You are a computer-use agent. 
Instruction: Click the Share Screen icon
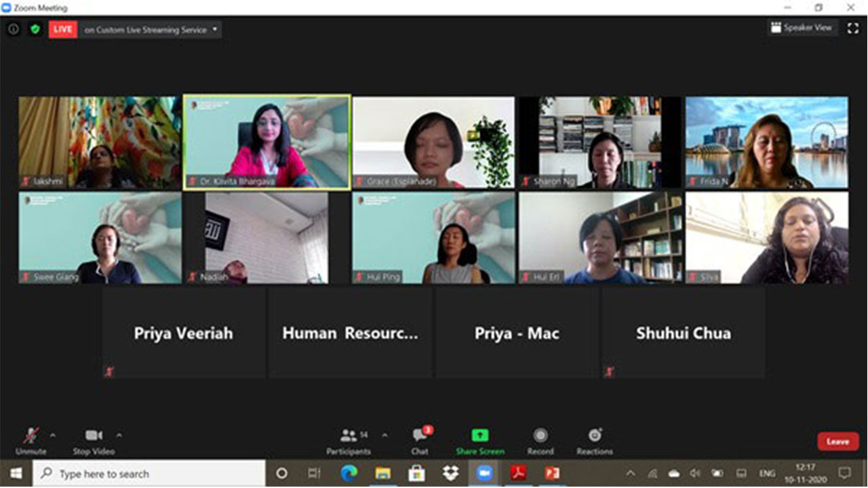[479, 436]
